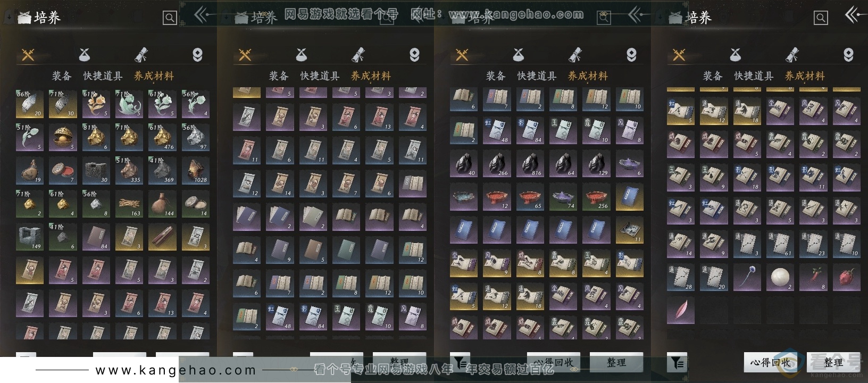
Task: Select stone block with count 149
Action: pyautogui.click(x=30, y=237)
